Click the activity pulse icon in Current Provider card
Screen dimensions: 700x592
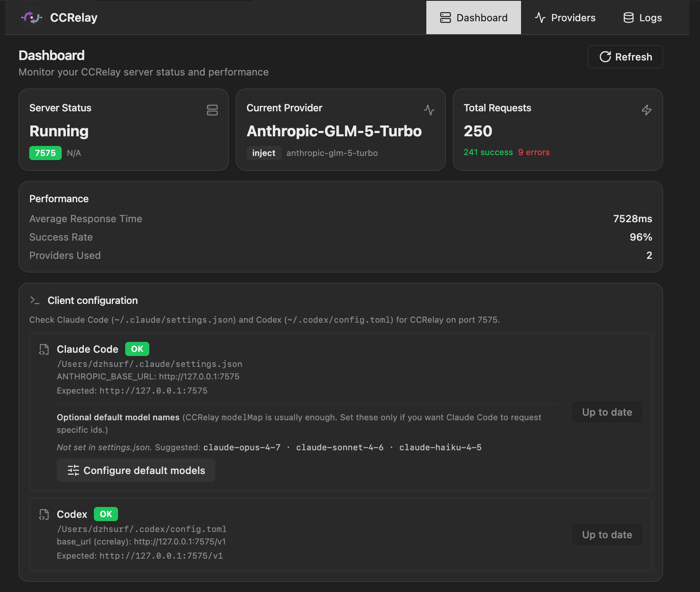pos(429,110)
